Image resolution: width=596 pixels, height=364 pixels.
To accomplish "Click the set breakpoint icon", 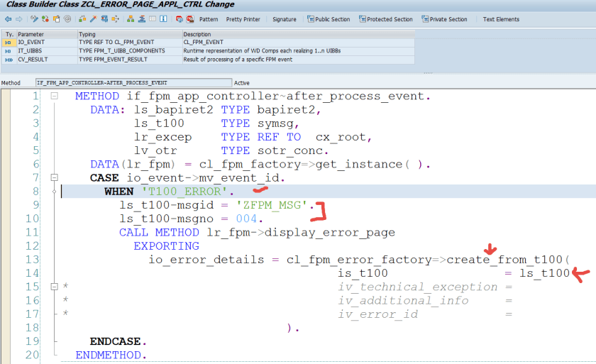I will [x=179, y=19].
